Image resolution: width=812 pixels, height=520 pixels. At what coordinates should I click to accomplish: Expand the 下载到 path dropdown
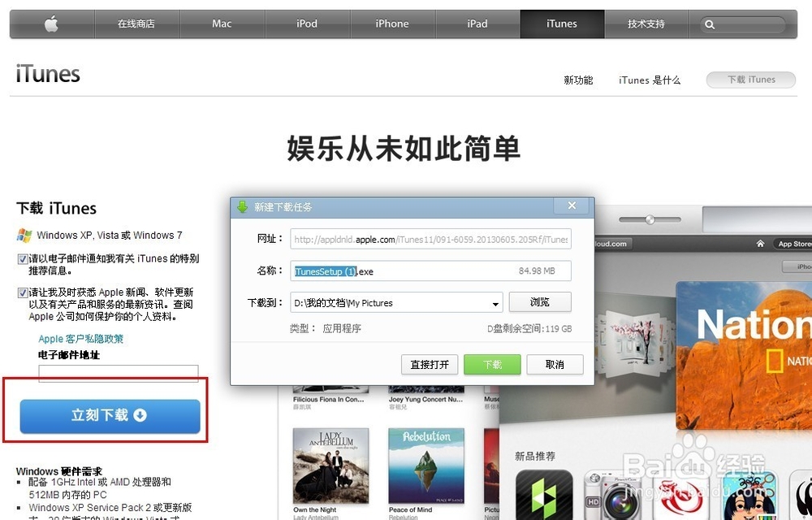coord(495,304)
